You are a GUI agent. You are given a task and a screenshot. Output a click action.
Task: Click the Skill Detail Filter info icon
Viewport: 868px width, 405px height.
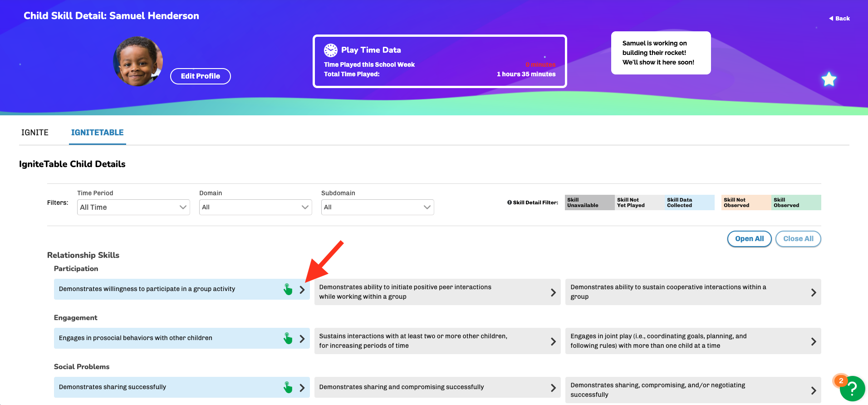(509, 202)
